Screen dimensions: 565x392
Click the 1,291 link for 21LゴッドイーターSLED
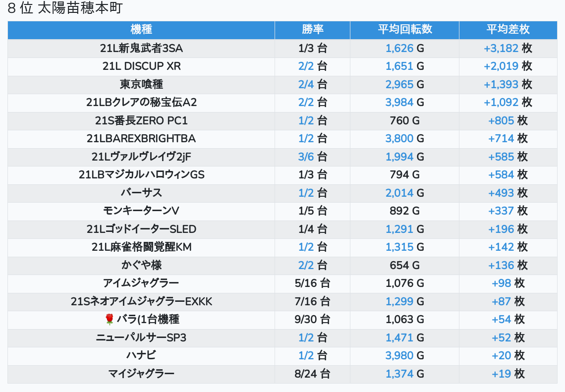tap(399, 229)
